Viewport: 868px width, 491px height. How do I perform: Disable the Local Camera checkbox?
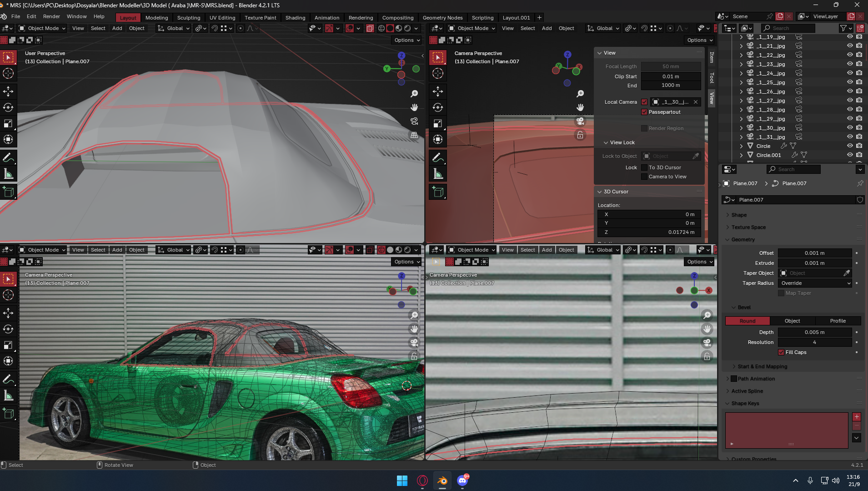(x=644, y=102)
